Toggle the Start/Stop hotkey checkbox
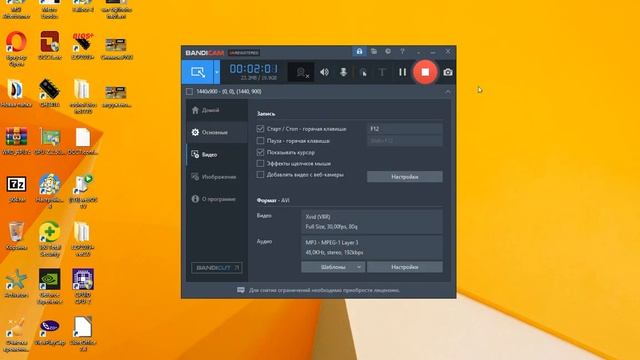 260,129
